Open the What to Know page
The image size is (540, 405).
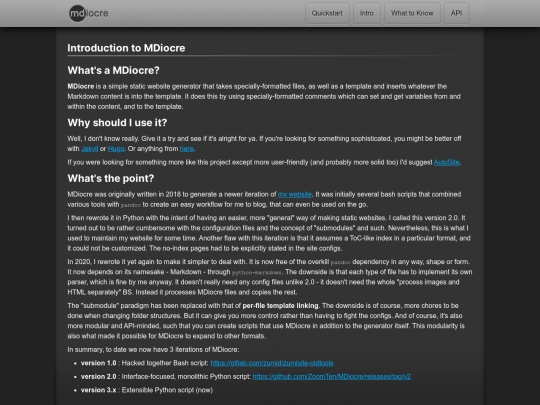click(412, 13)
